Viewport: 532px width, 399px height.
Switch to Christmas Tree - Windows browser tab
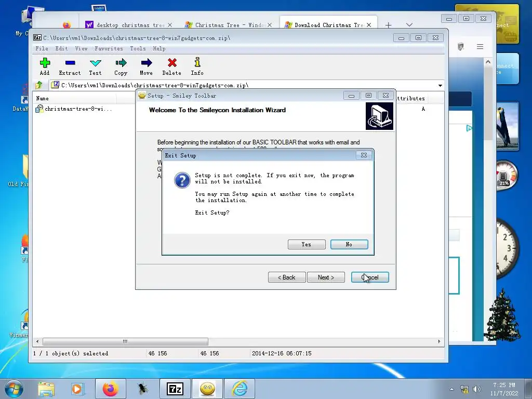(228, 25)
